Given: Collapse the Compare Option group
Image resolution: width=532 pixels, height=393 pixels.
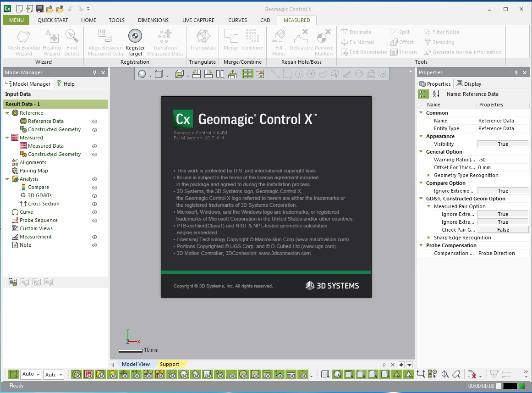Looking at the screenshot, I should (421, 183).
